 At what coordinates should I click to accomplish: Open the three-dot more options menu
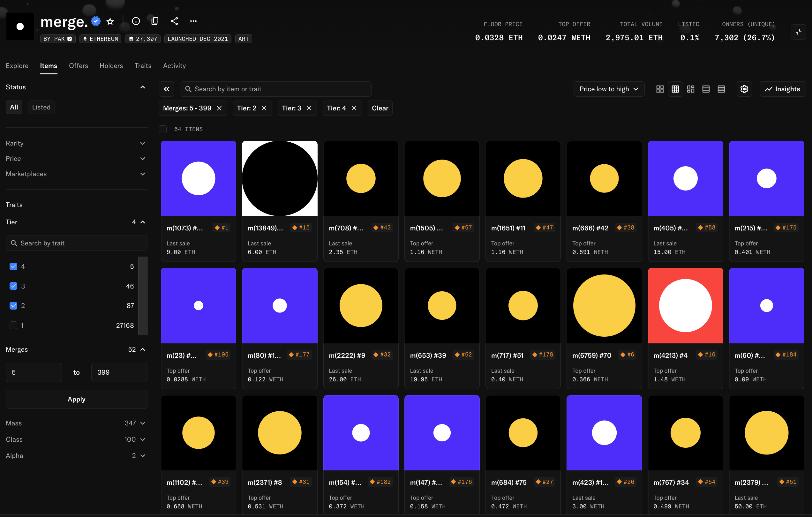193,21
